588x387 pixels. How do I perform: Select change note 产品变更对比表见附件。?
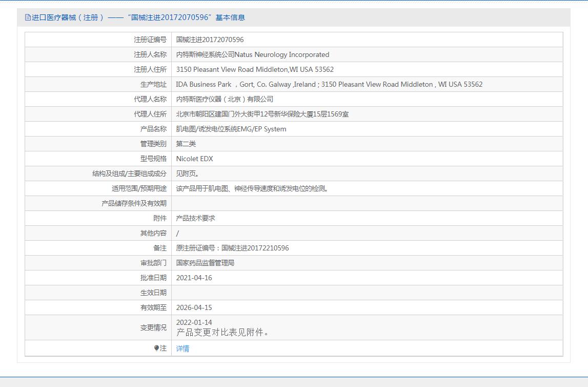pyautogui.click(x=223, y=332)
